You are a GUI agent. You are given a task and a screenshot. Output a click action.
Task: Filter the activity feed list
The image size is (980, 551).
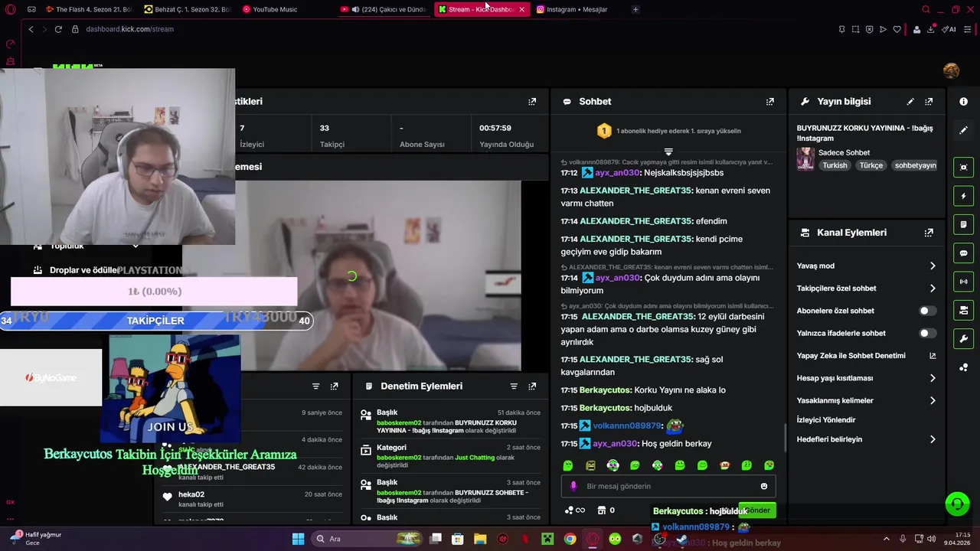(x=315, y=386)
